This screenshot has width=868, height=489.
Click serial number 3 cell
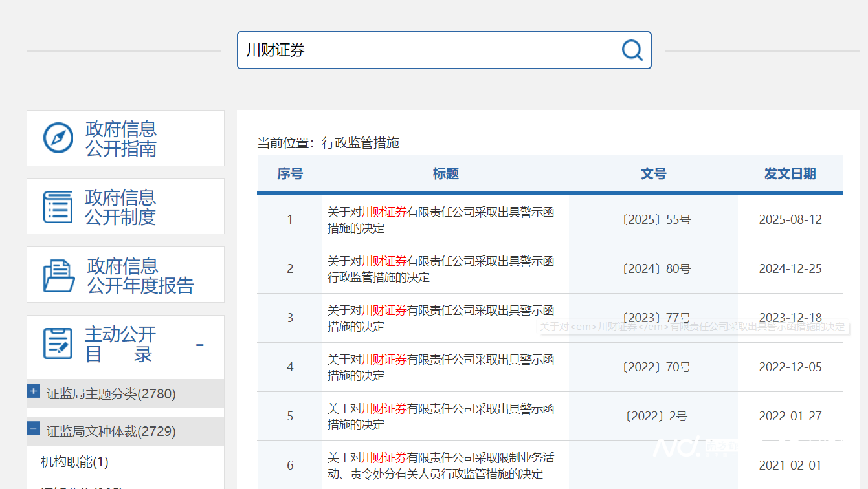(x=290, y=318)
